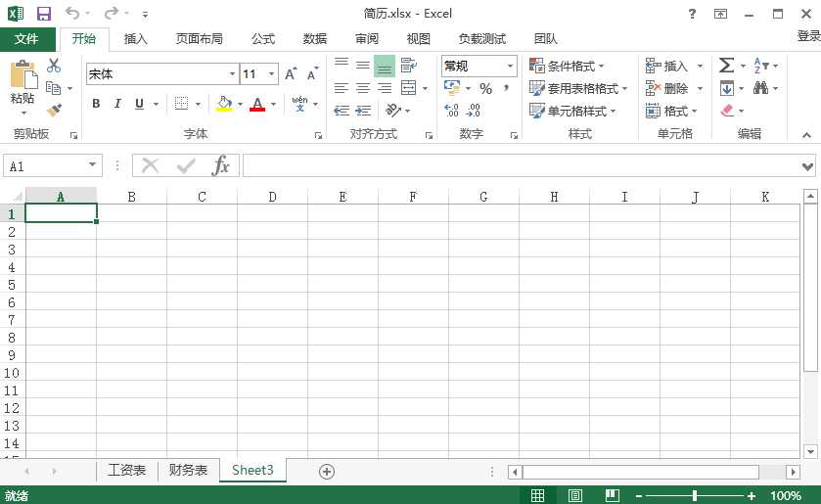Switch to 页面布局 ribbon tab

pos(199,39)
